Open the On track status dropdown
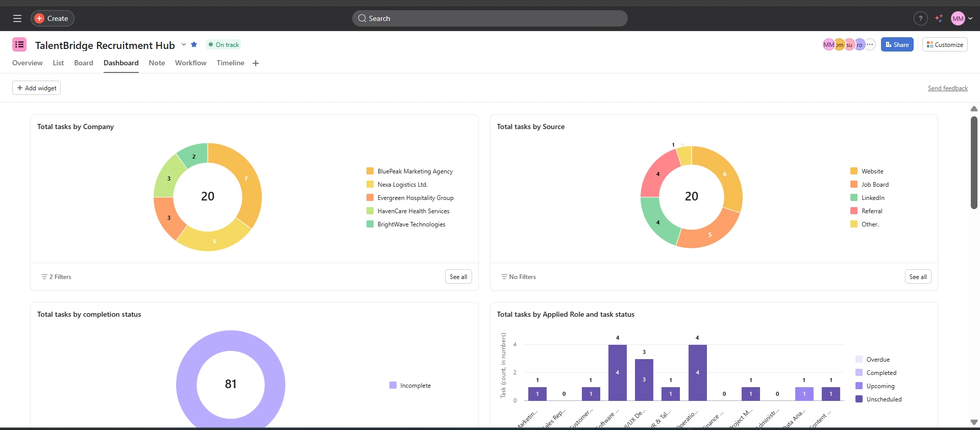This screenshot has width=980, height=430. click(x=224, y=44)
